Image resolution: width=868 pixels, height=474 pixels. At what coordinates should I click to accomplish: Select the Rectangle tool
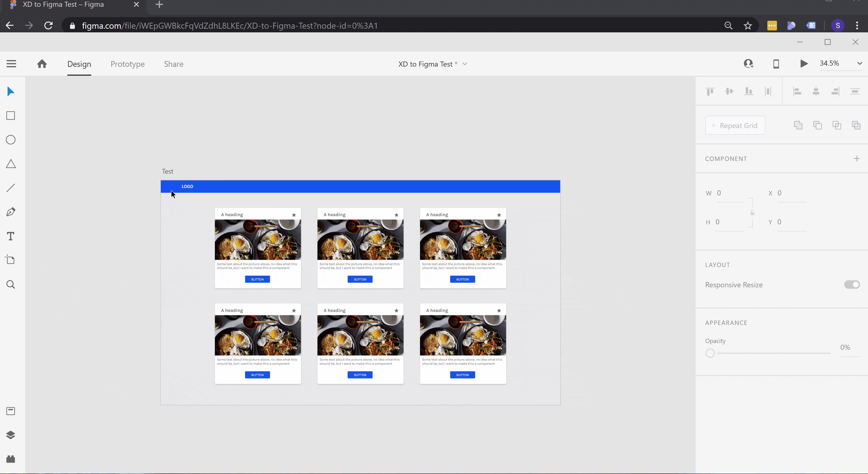pyautogui.click(x=11, y=116)
